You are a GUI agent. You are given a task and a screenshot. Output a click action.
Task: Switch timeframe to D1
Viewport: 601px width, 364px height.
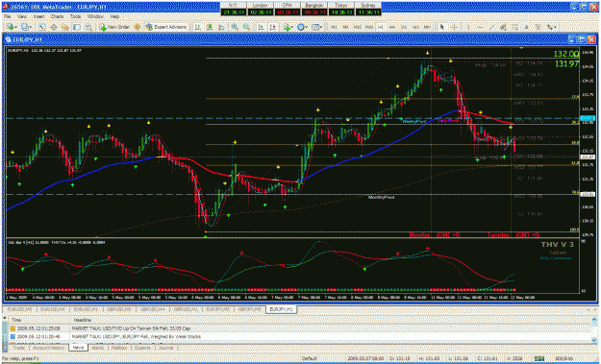click(x=404, y=27)
